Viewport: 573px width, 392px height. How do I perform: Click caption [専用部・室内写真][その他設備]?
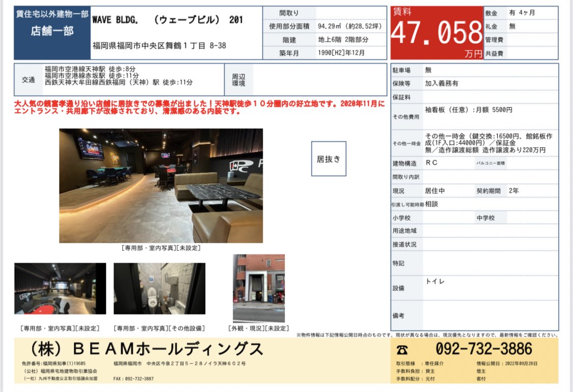tap(159, 328)
